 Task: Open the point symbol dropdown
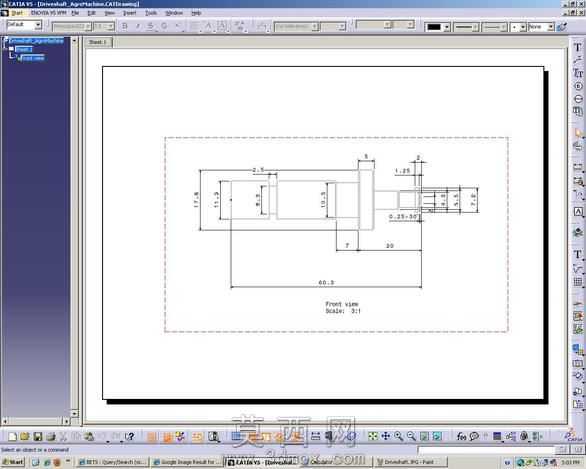523,27
